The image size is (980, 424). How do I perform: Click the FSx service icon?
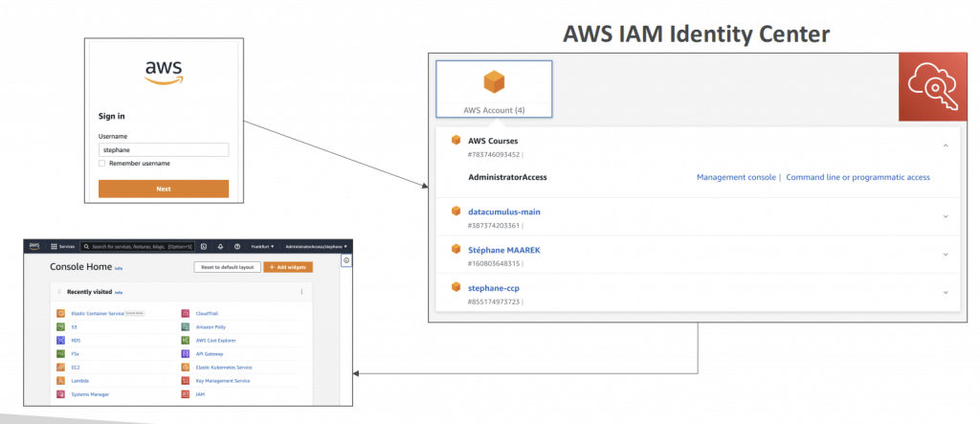(x=60, y=354)
